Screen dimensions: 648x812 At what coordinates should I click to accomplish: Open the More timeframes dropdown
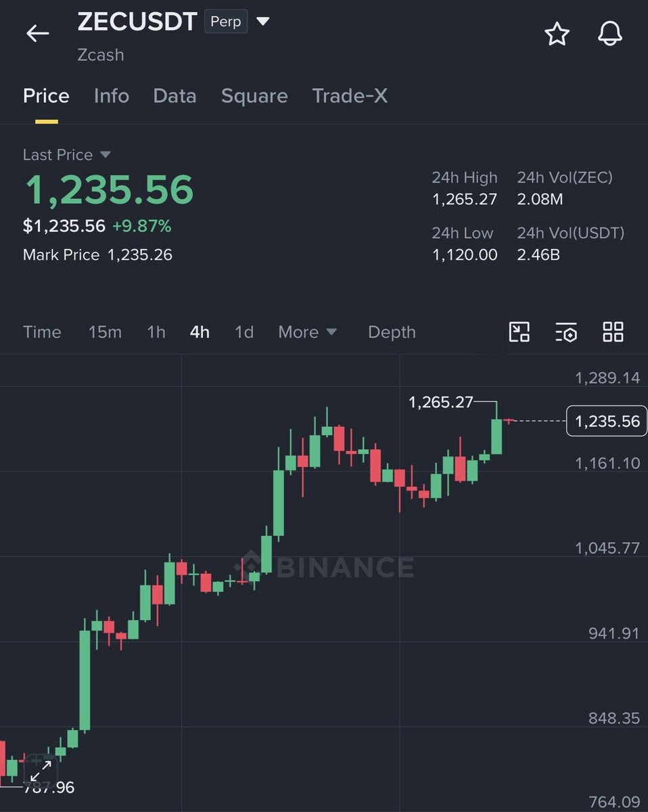click(x=307, y=332)
